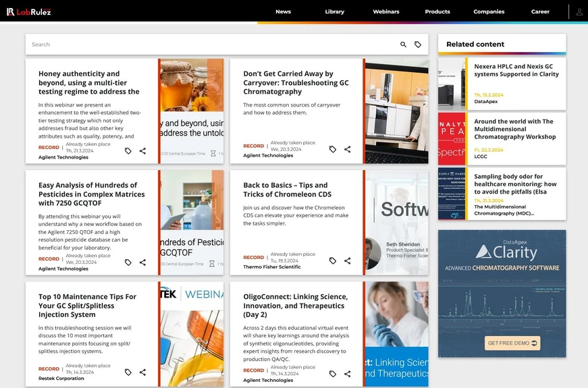Share the Honey authenticity webinar

click(142, 150)
